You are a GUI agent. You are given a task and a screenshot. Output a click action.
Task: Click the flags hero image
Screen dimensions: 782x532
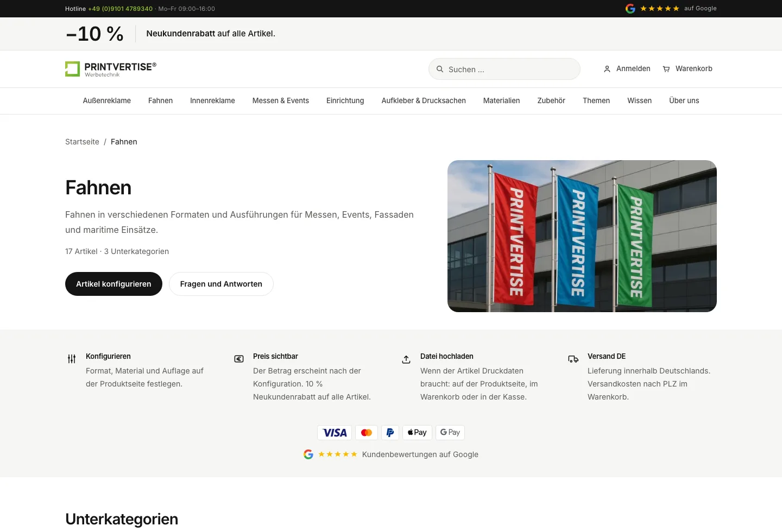(x=582, y=236)
